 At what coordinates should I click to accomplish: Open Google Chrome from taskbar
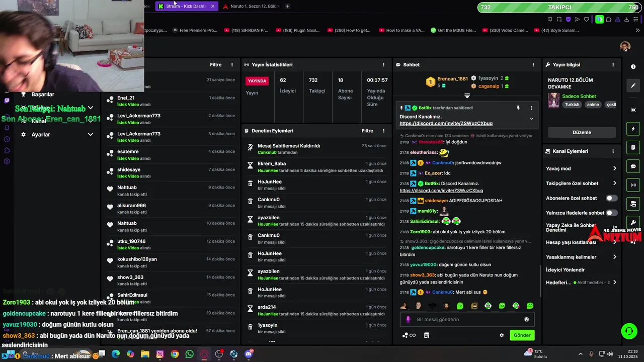(175, 354)
